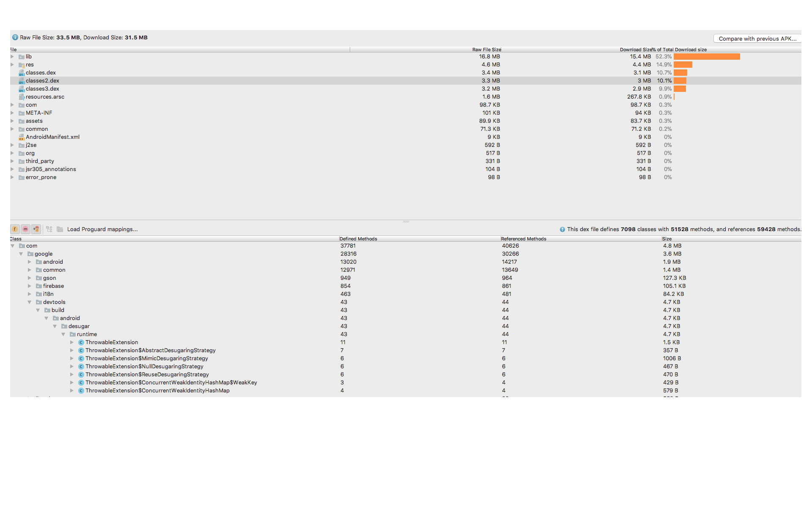Viewport: 812px width, 508px height.
Task: Click the ThrowableExtension class icon
Action: pyautogui.click(x=81, y=342)
